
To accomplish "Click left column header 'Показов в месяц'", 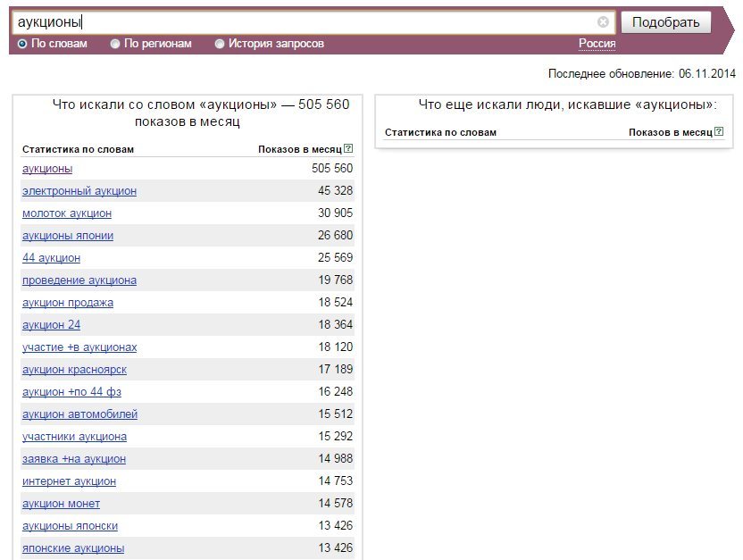I will [x=300, y=149].
